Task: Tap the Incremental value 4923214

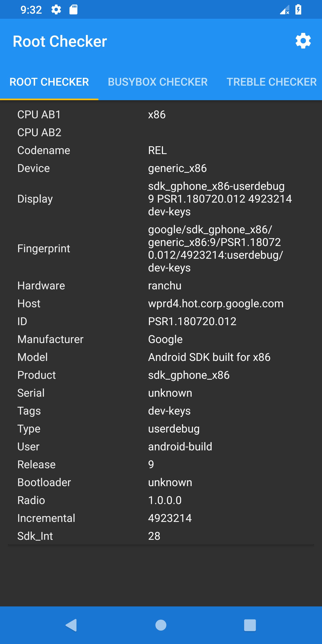Action: [170, 518]
